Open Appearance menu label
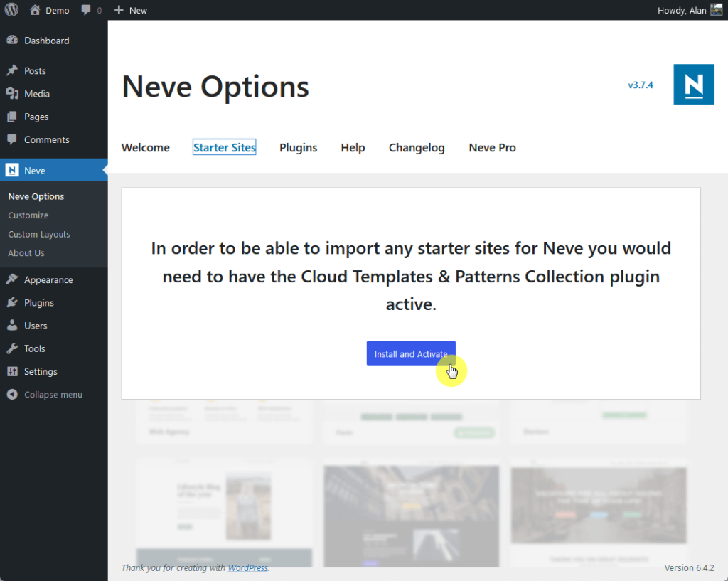The height and width of the screenshot is (581, 728). (48, 279)
